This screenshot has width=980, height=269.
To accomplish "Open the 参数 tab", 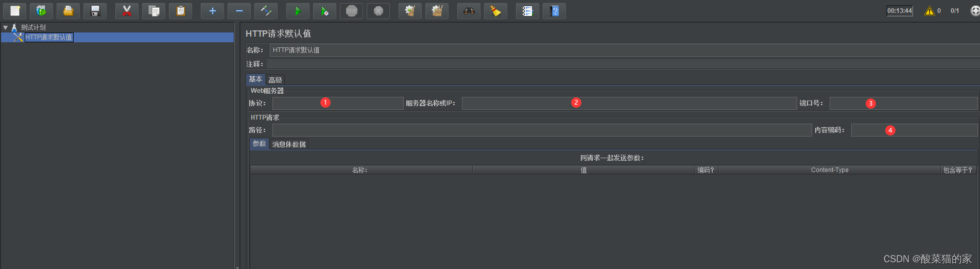I will [259, 144].
